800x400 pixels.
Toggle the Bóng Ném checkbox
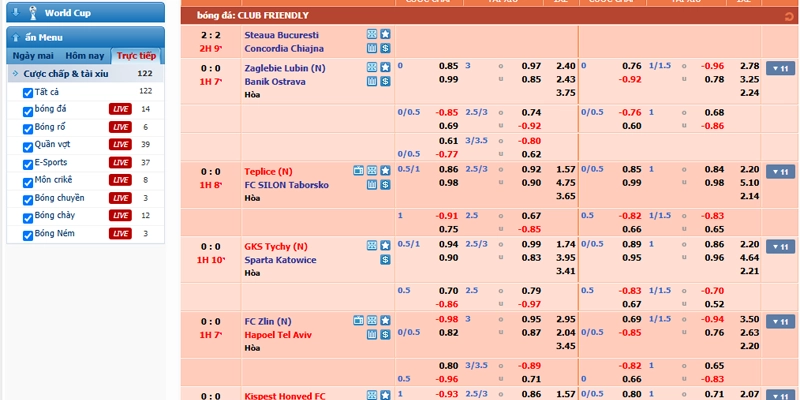28,235
